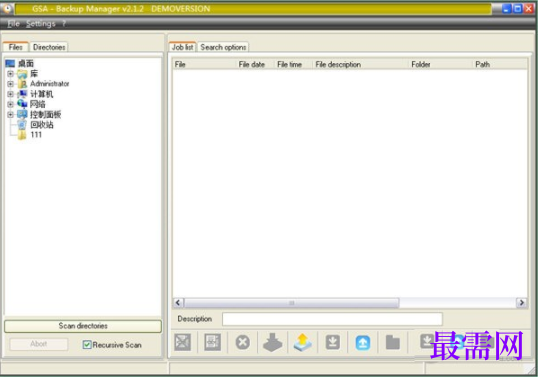Click the horizontal scrollbar thumb in job list

pyautogui.click(x=292, y=303)
